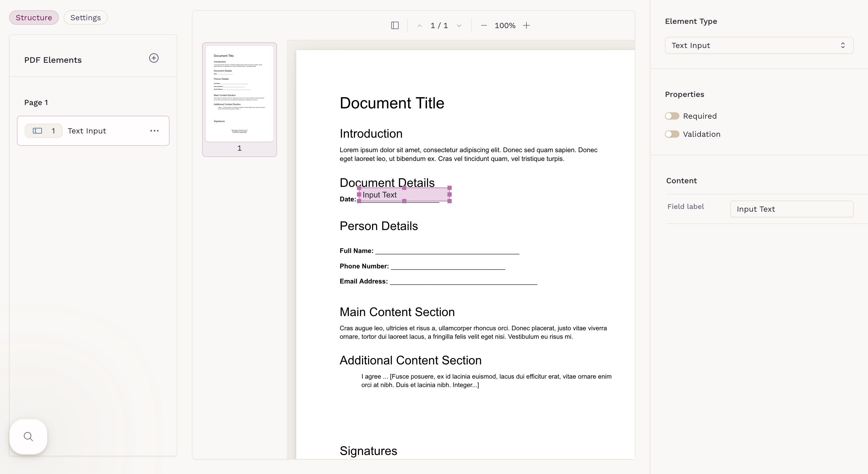Click the 100% zoom level label
The image size is (868, 474).
click(x=505, y=26)
